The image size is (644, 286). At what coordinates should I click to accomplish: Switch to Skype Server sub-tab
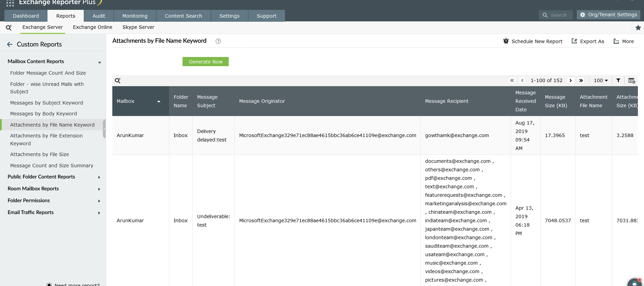coord(138,27)
